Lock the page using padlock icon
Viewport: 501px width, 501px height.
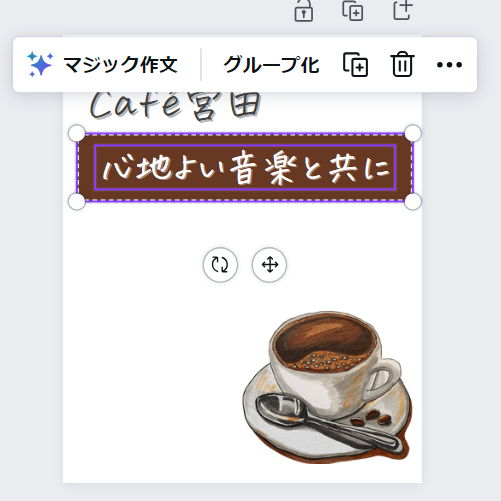pyautogui.click(x=303, y=11)
